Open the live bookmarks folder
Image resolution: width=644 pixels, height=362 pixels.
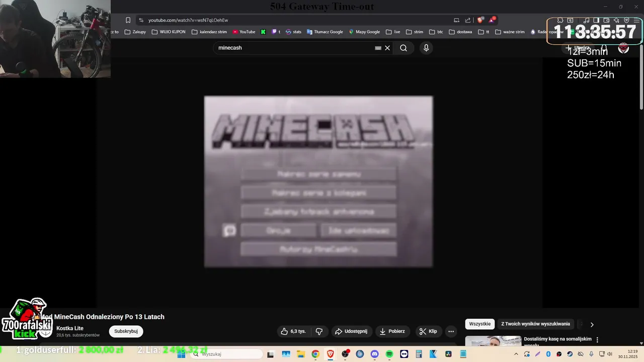click(x=393, y=32)
